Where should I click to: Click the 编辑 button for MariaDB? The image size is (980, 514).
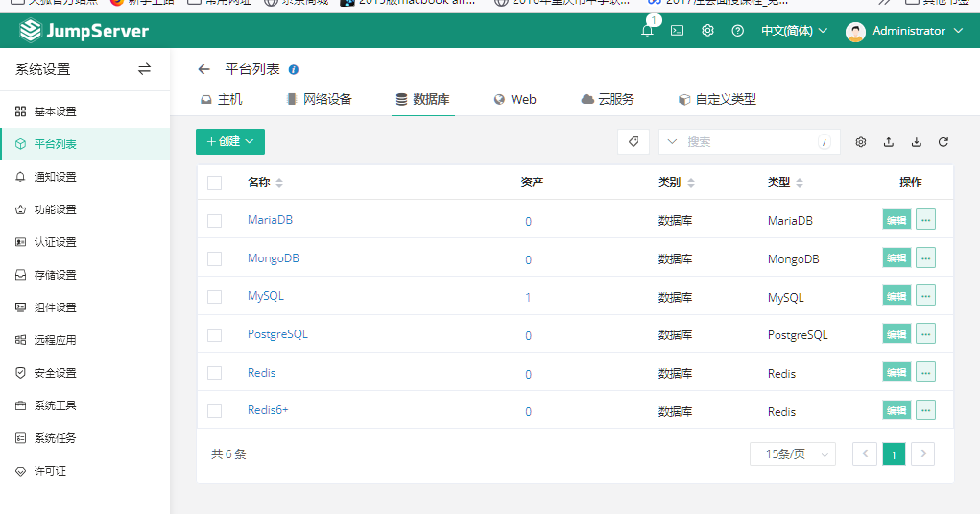click(896, 220)
